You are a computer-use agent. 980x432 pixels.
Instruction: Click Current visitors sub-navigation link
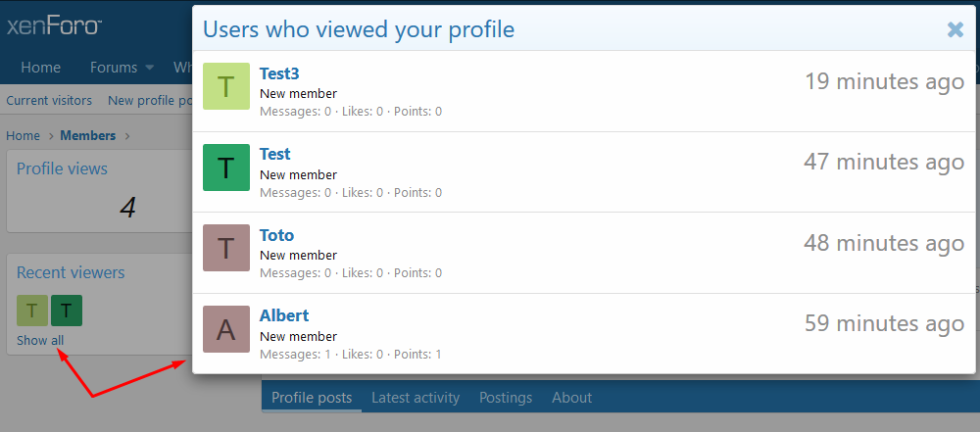point(49,100)
